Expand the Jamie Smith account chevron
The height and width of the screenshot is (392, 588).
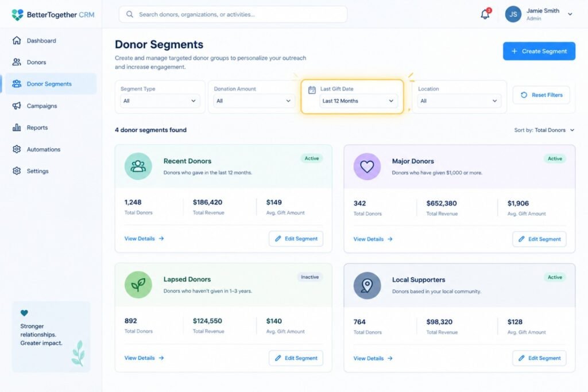coord(570,14)
